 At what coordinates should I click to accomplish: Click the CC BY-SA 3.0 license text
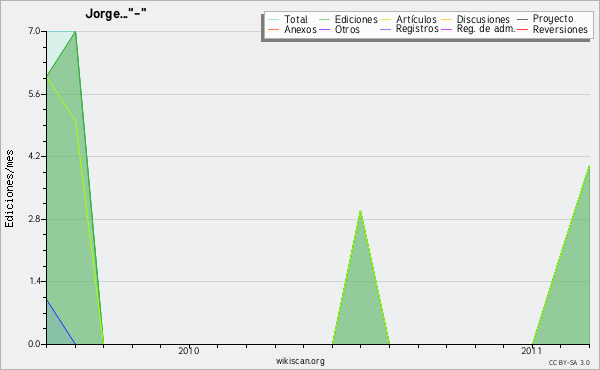tap(569, 362)
